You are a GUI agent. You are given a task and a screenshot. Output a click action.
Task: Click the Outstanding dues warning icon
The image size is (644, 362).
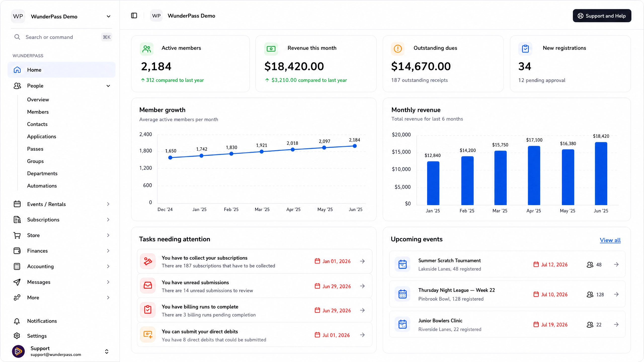tap(398, 49)
